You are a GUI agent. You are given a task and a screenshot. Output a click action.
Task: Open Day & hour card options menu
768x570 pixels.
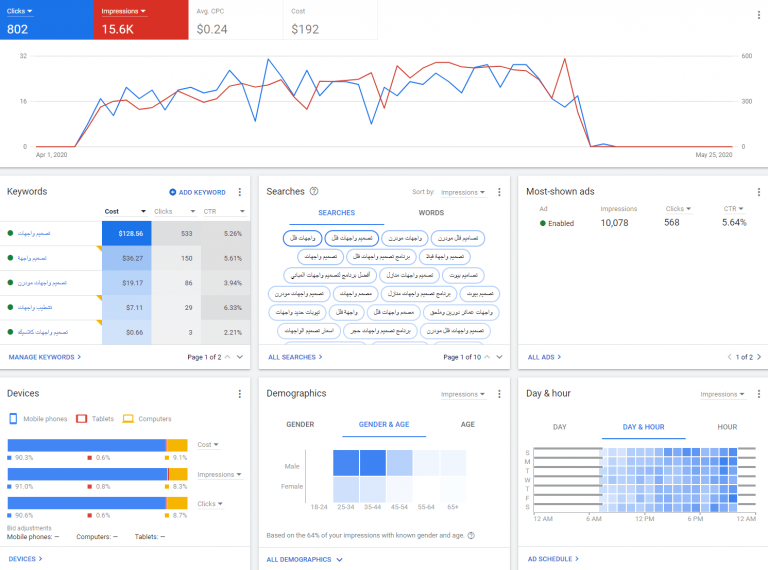click(757, 394)
